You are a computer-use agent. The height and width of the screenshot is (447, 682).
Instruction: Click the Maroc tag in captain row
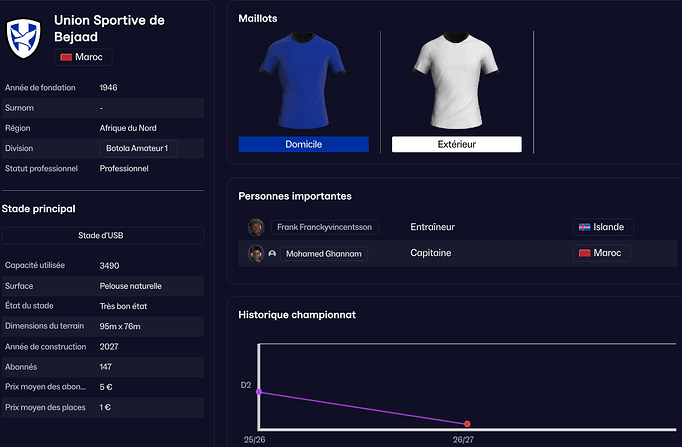602,253
